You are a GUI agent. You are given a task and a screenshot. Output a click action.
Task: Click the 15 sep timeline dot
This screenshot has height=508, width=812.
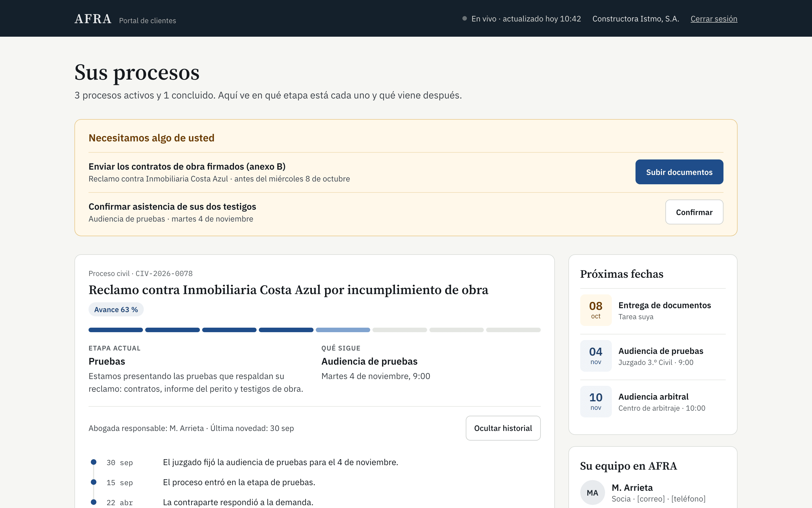pyautogui.click(x=94, y=482)
